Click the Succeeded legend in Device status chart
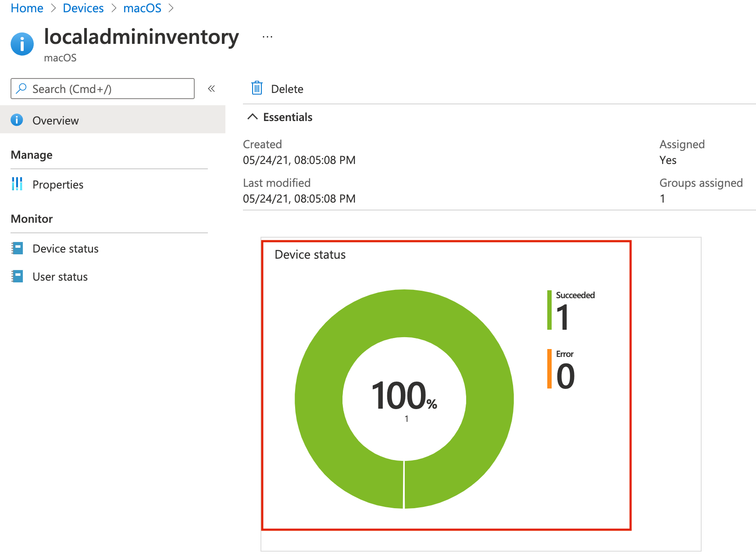 [x=575, y=295]
